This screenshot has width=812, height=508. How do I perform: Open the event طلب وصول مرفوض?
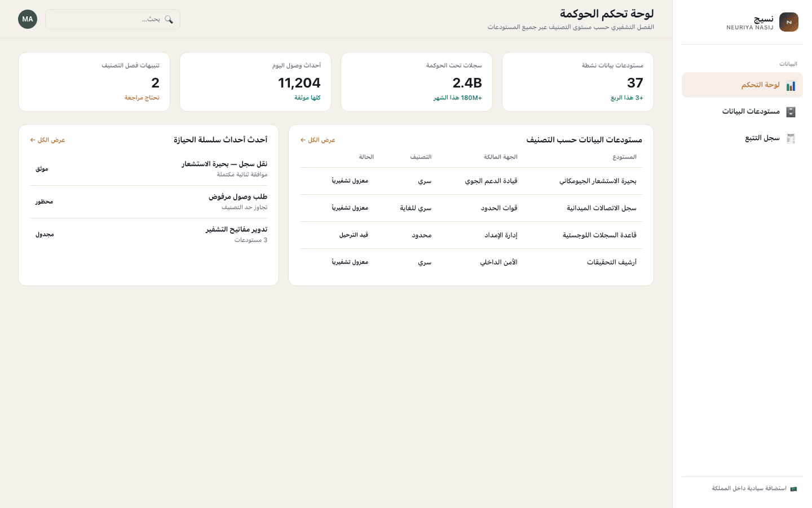tap(149, 202)
